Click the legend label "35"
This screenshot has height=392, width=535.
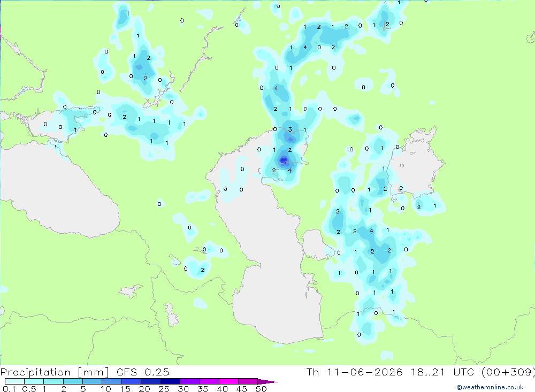tap(203, 389)
